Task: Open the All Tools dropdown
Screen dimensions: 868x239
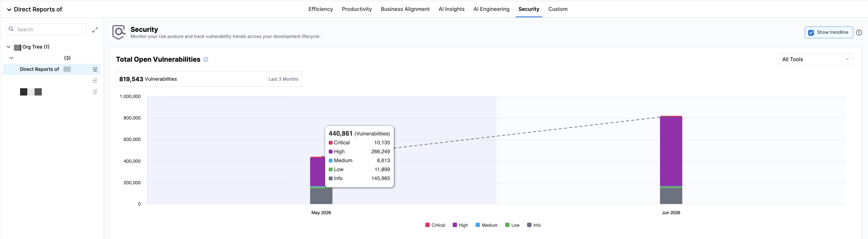Action: coord(816,59)
